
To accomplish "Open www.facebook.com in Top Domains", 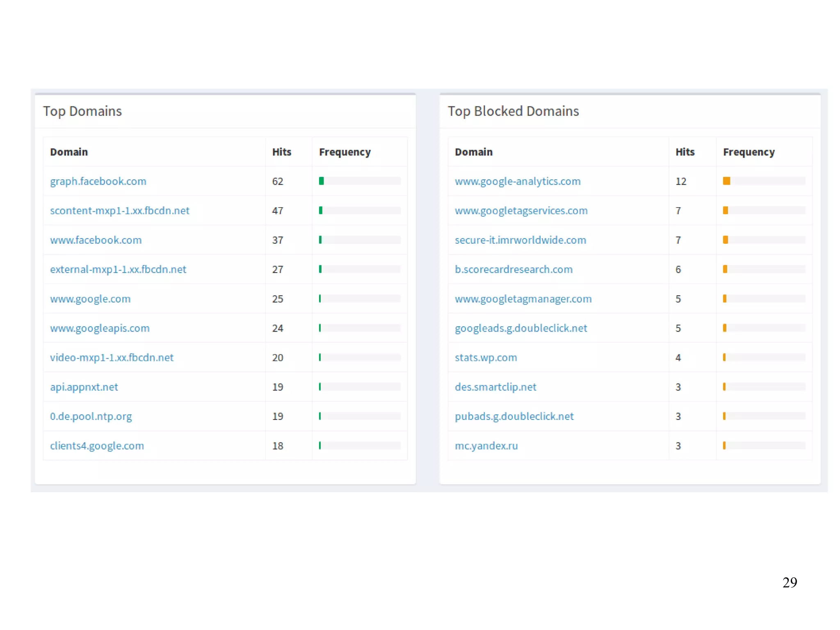I will (x=96, y=240).
